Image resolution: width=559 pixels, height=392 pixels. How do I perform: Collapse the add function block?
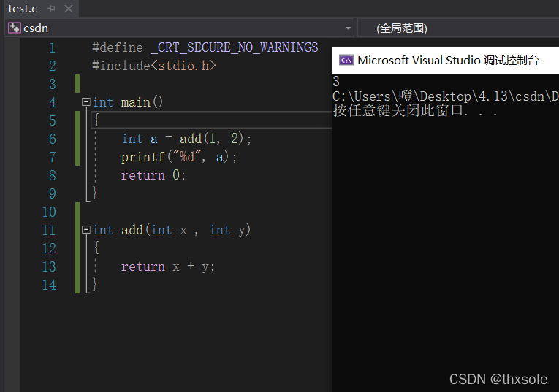click(x=86, y=230)
